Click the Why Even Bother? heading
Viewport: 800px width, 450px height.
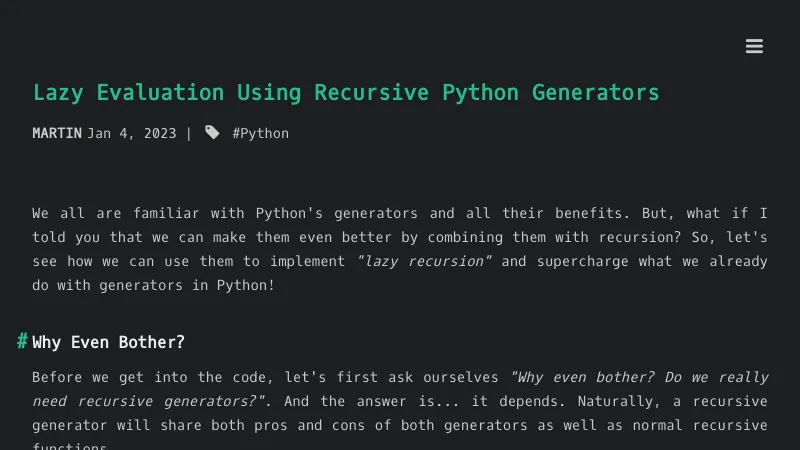[x=108, y=342]
